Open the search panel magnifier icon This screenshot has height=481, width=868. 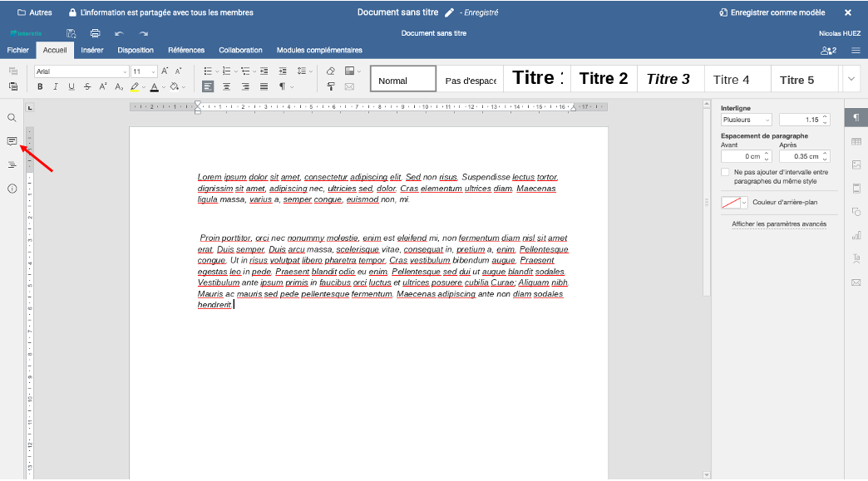click(x=12, y=118)
